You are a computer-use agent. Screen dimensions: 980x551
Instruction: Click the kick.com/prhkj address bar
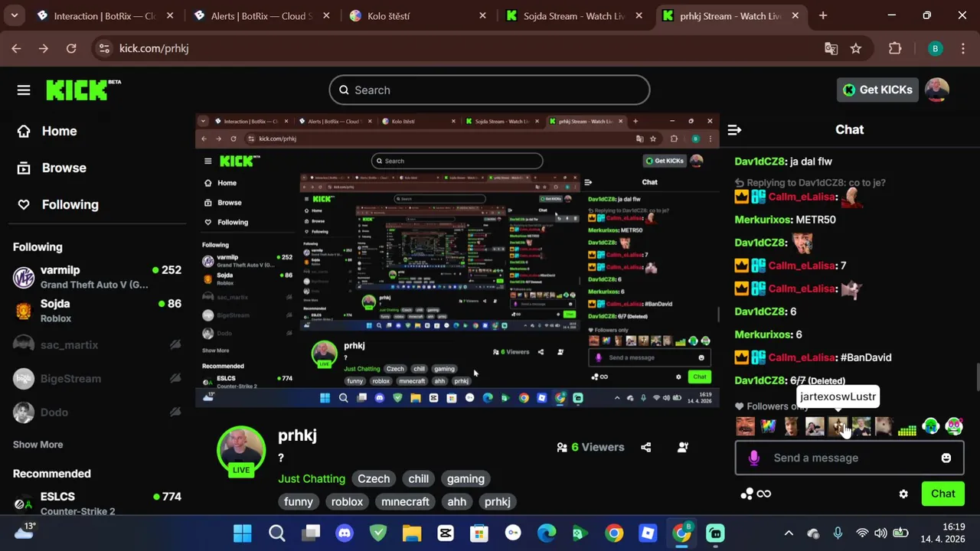(x=459, y=48)
